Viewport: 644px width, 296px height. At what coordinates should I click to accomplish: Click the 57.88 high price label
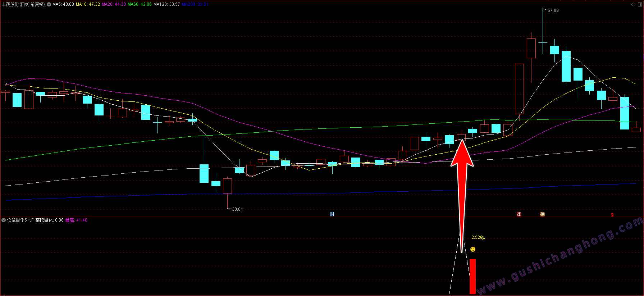tap(553, 10)
